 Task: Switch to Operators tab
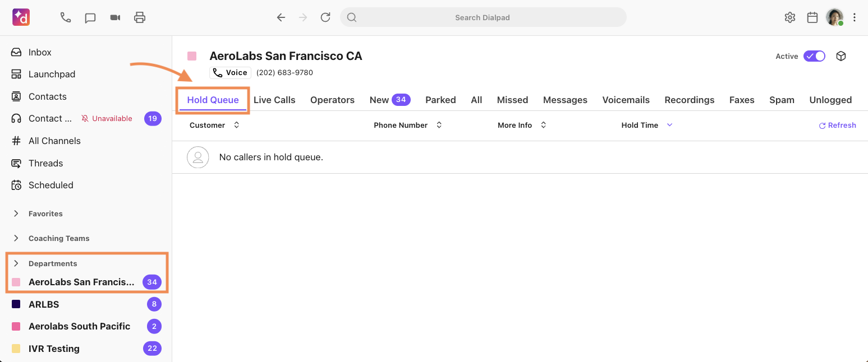click(332, 100)
